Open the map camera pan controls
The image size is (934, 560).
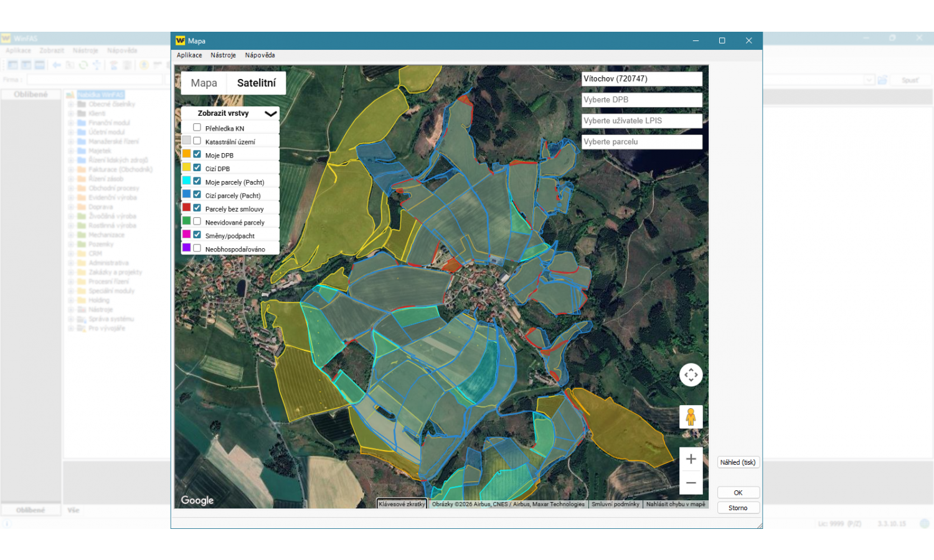click(691, 375)
